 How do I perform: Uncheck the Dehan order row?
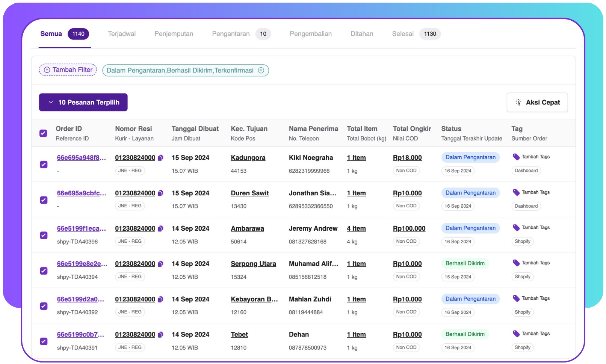pos(44,341)
